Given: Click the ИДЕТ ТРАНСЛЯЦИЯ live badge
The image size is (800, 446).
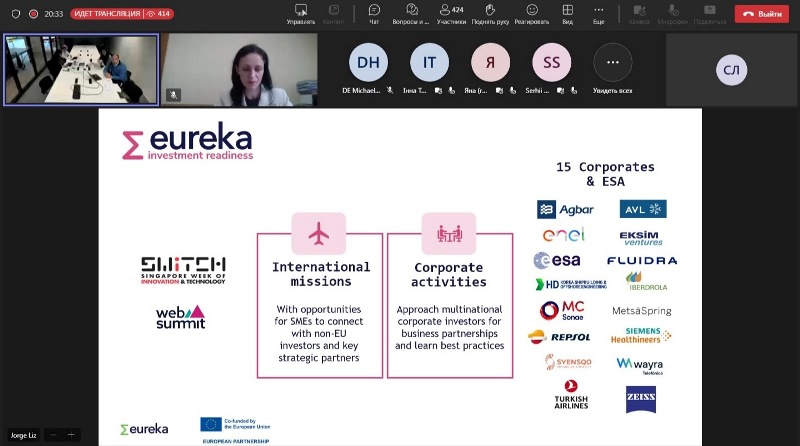Looking at the screenshot, I should coord(107,14).
